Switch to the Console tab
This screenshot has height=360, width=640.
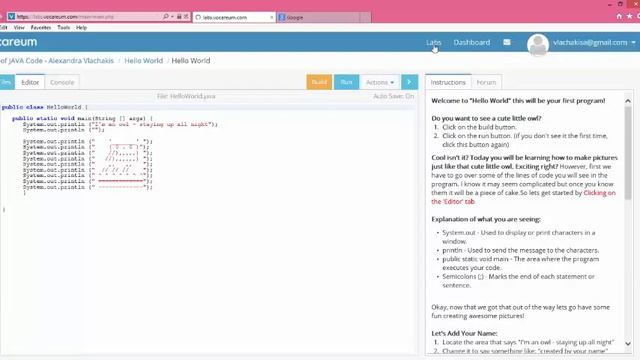pyautogui.click(x=62, y=82)
